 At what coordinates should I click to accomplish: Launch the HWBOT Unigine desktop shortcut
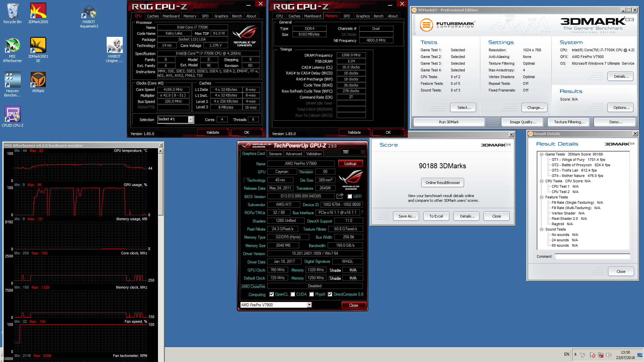(x=114, y=50)
